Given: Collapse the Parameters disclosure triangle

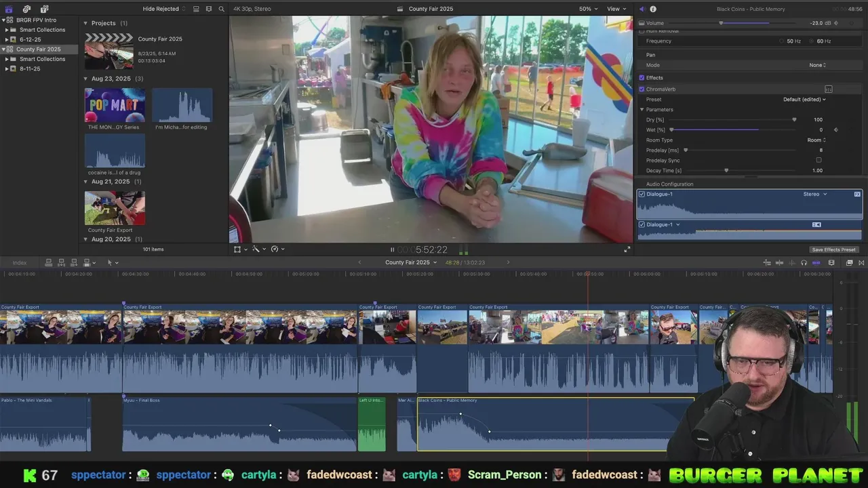Looking at the screenshot, I should (642, 109).
